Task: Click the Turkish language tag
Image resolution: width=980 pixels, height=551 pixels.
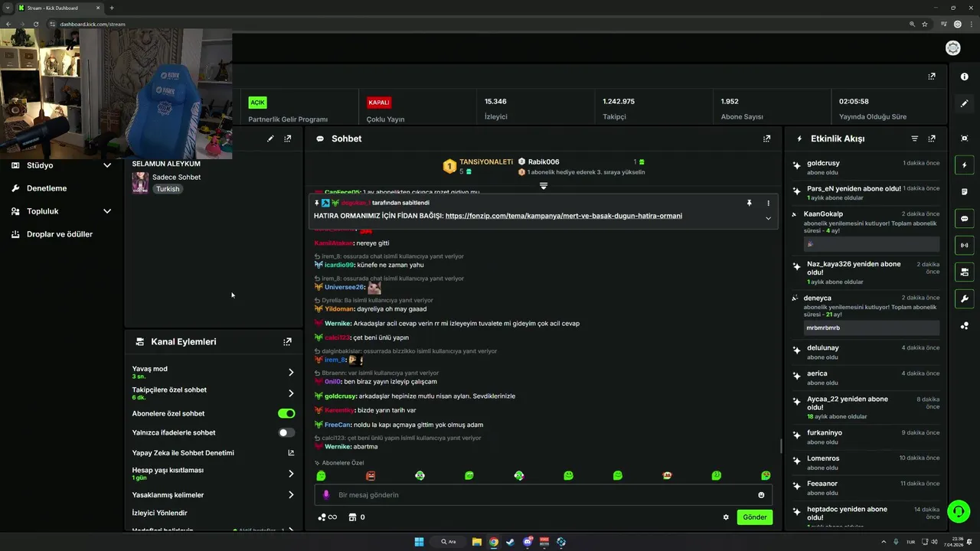Action: [x=168, y=189]
